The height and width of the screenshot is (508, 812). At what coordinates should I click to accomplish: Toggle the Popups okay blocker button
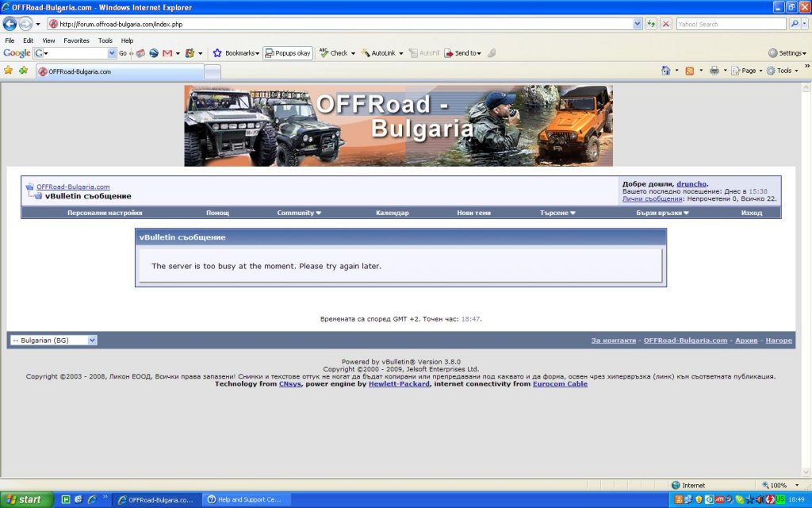click(288, 53)
